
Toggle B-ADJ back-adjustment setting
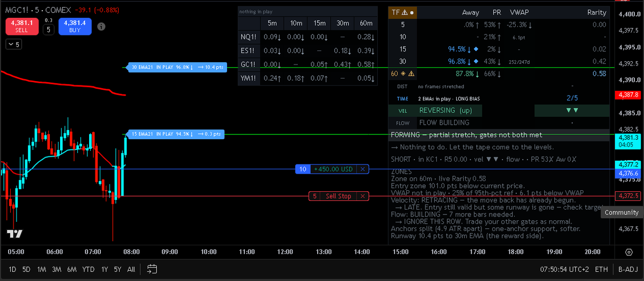point(627,269)
